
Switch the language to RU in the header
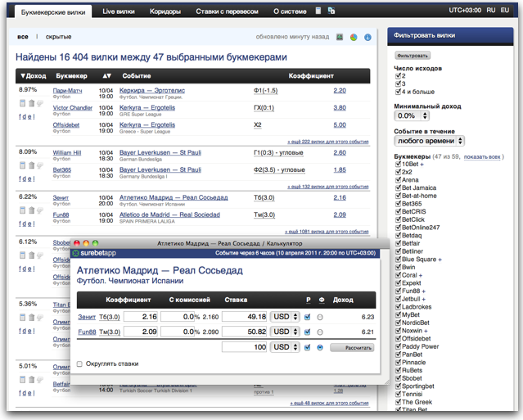pos(490,11)
